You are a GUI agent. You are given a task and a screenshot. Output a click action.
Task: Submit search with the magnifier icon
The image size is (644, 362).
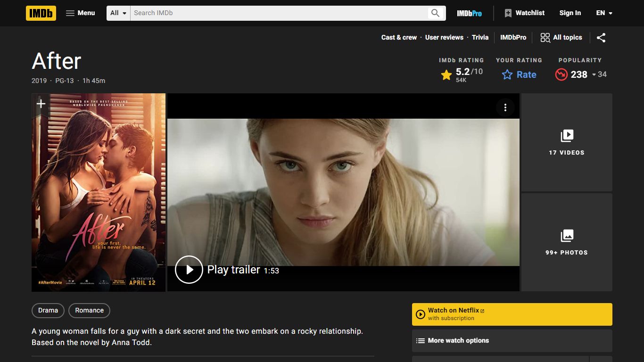(x=436, y=13)
